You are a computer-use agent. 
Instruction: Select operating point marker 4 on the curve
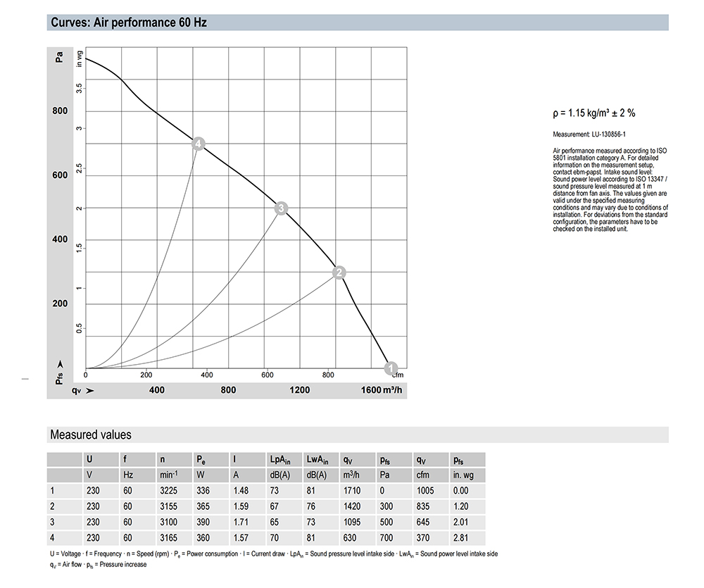199,144
